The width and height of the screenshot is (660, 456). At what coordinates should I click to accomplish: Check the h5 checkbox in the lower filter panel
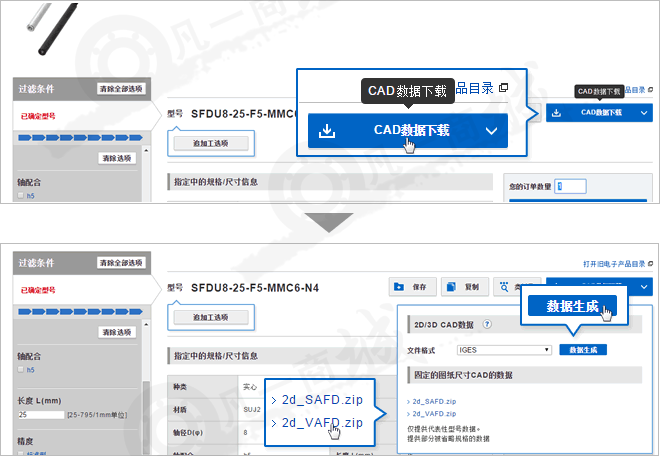coord(21,369)
